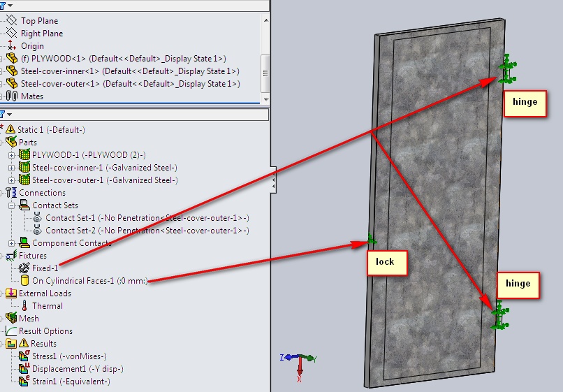Click the Results folder icon
This screenshot has height=392, width=563.
[11, 344]
